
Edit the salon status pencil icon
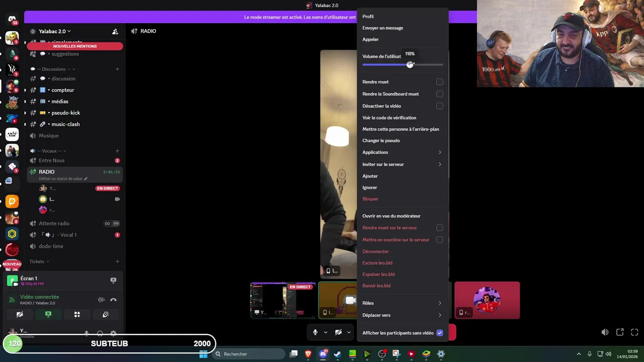[x=86, y=178]
